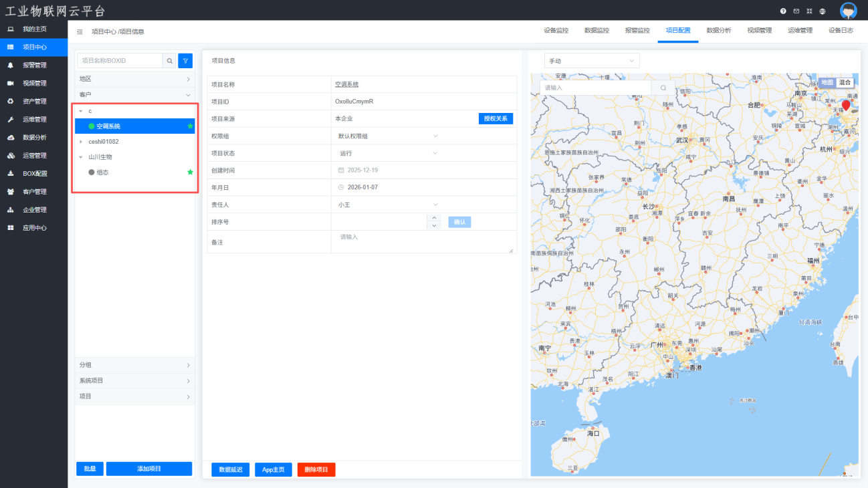Click the filter funnel icon button
This screenshot has height=488, width=868.
(x=185, y=61)
